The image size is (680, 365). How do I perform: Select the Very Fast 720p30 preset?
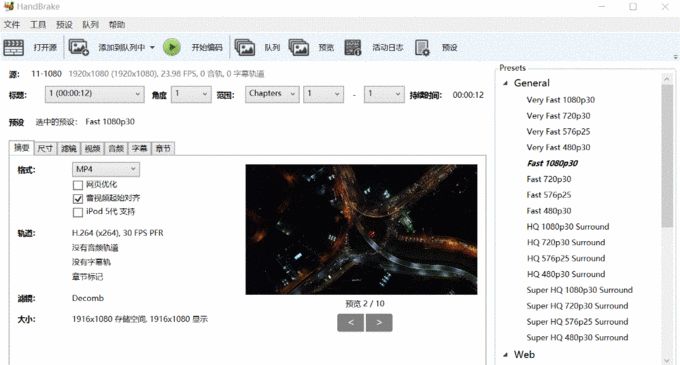[558, 116]
